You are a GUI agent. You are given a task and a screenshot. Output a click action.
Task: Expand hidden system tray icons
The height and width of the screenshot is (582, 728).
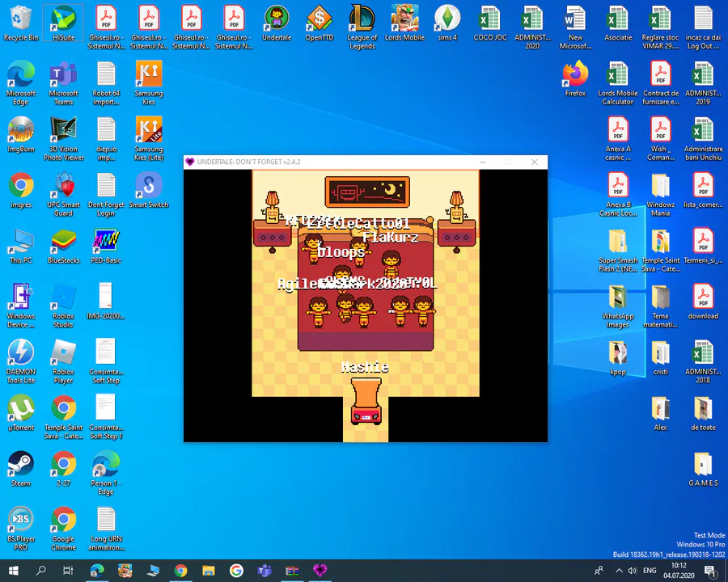pos(619,571)
